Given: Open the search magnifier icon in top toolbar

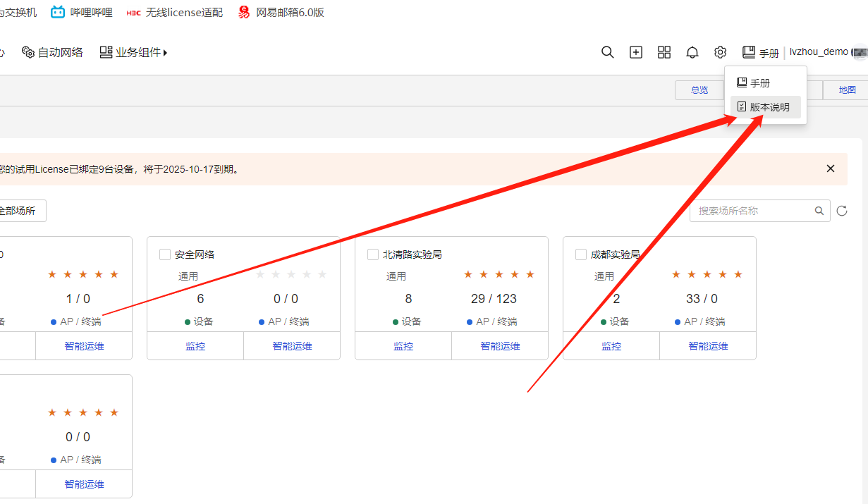Looking at the screenshot, I should point(607,52).
